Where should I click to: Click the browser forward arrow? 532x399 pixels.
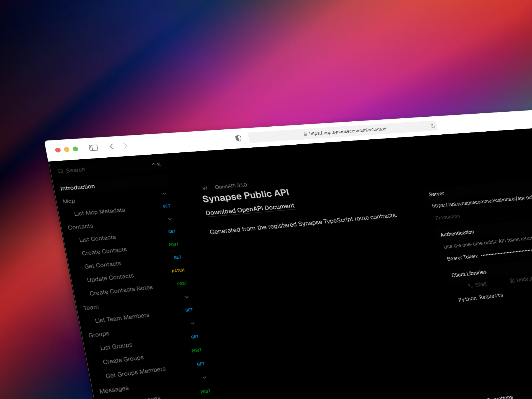coord(125,145)
